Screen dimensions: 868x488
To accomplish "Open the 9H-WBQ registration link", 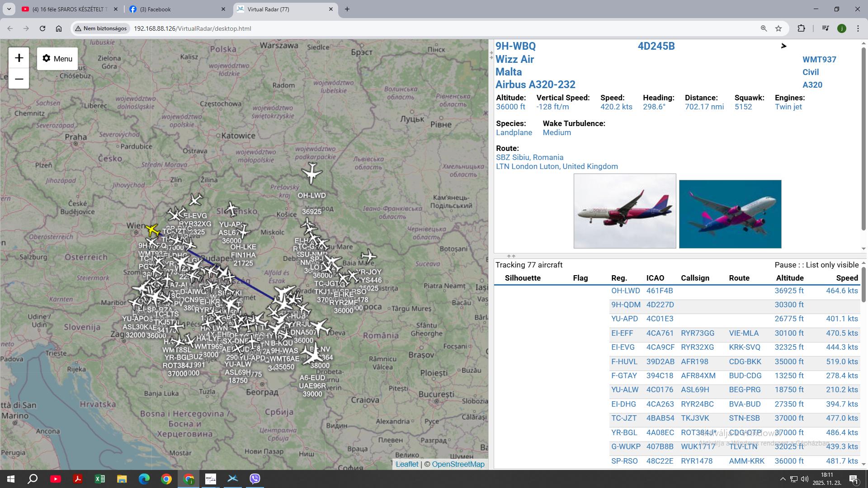I will click(515, 46).
